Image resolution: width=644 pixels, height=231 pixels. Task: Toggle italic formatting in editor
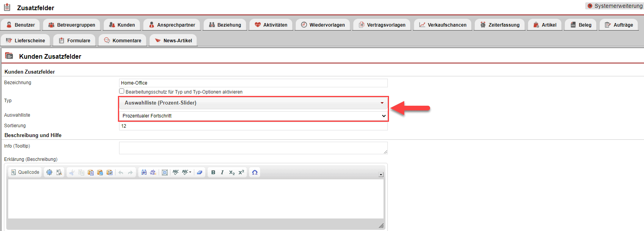pos(222,172)
